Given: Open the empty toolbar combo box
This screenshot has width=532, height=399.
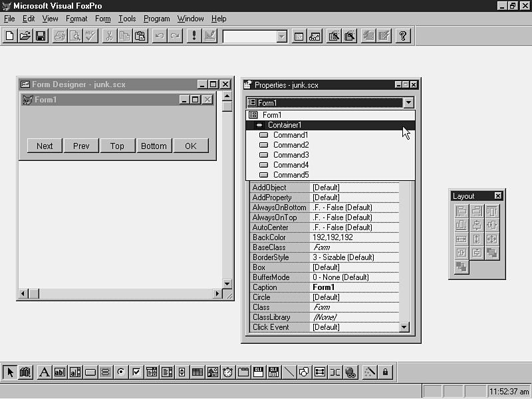Looking at the screenshot, I should tap(281, 37).
